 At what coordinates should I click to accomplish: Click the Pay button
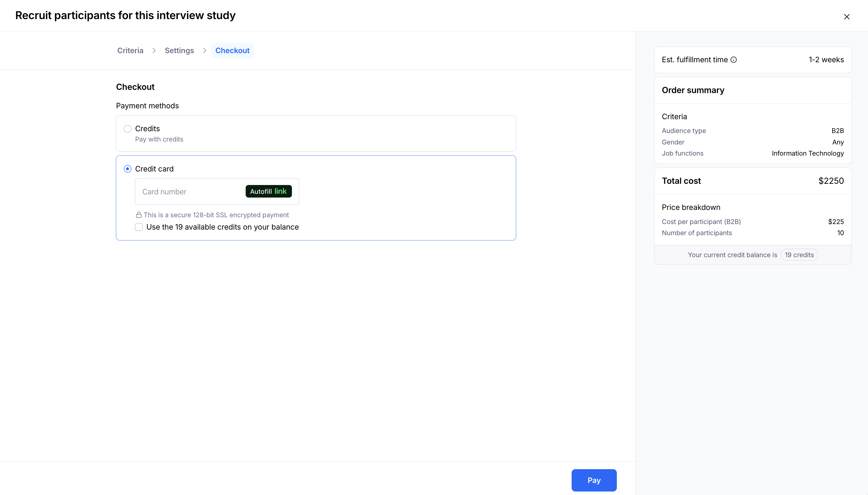(594, 480)
